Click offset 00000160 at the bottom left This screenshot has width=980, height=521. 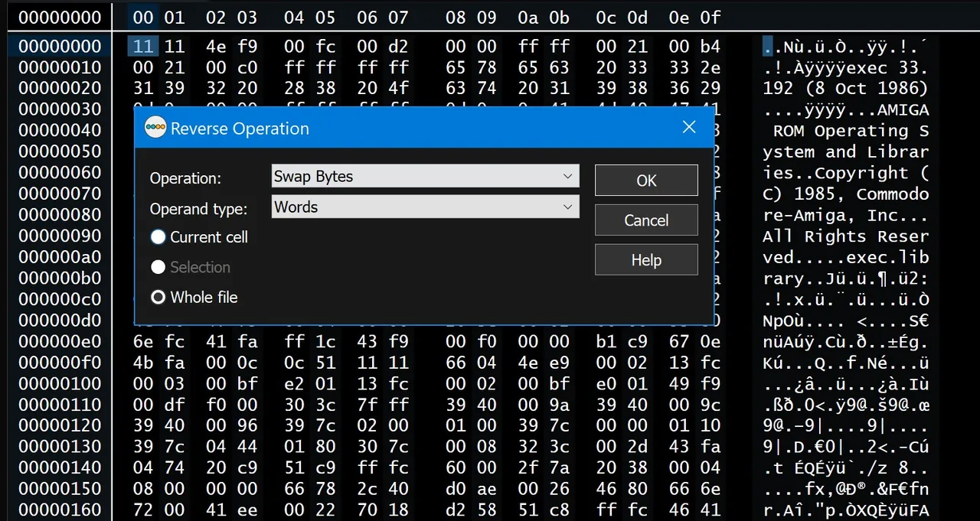[60, 510]
